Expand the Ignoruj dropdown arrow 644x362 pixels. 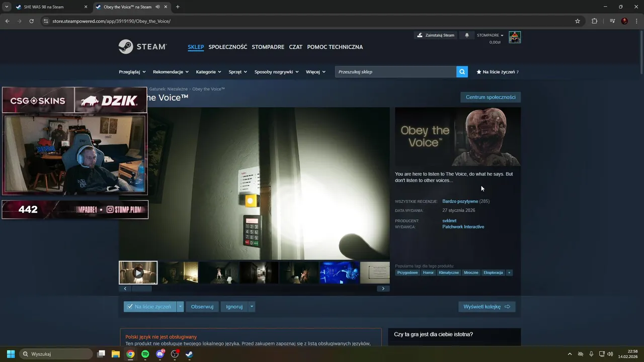tap(252, 307)
